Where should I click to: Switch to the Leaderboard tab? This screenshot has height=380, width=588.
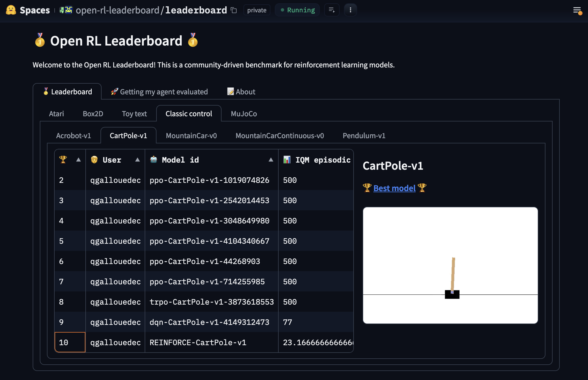(67, 92)
